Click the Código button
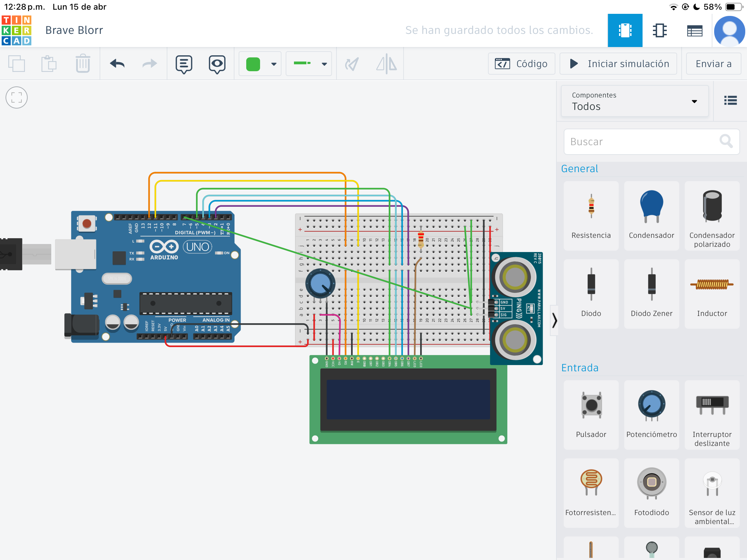 coord(521,64)
